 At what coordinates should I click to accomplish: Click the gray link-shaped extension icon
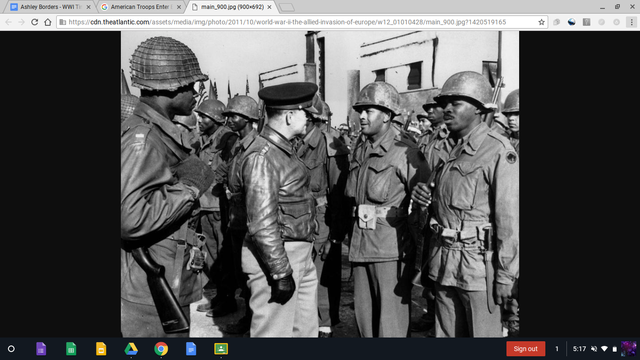[x=556, y=22]
